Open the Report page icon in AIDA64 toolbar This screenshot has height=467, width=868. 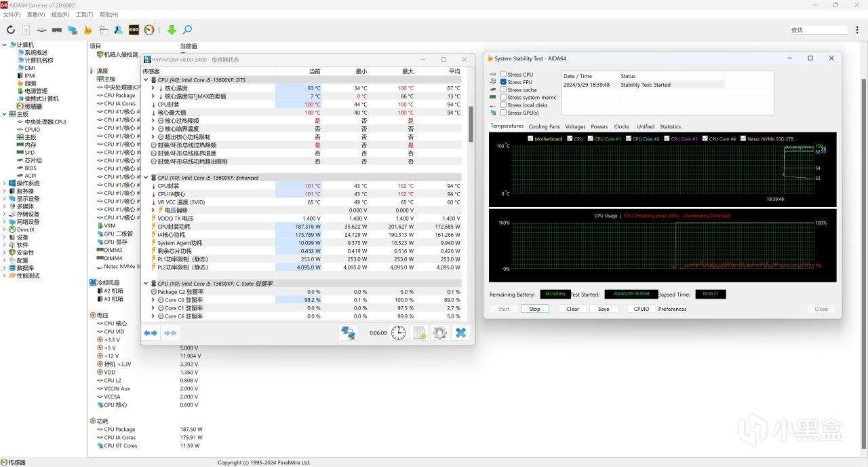26,30
